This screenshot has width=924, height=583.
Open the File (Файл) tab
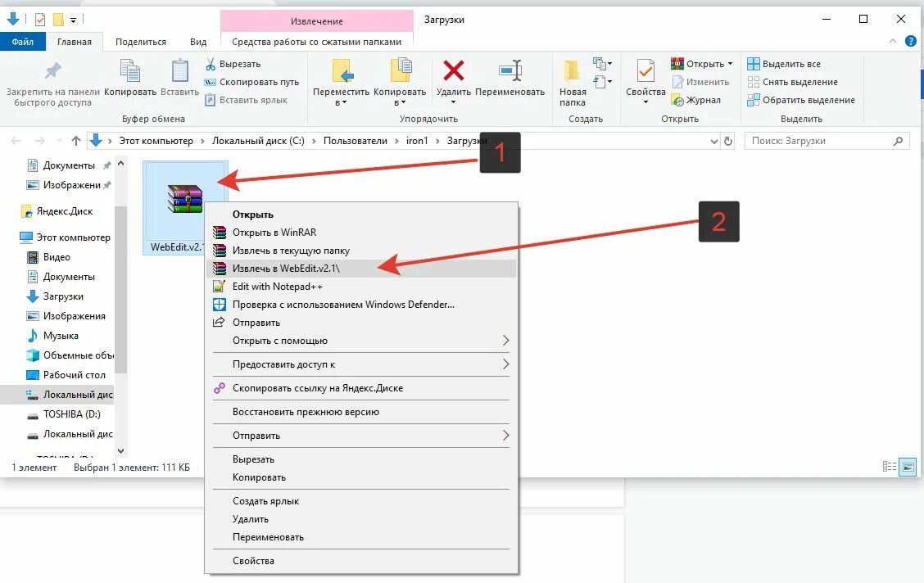[x=23, y=42]
